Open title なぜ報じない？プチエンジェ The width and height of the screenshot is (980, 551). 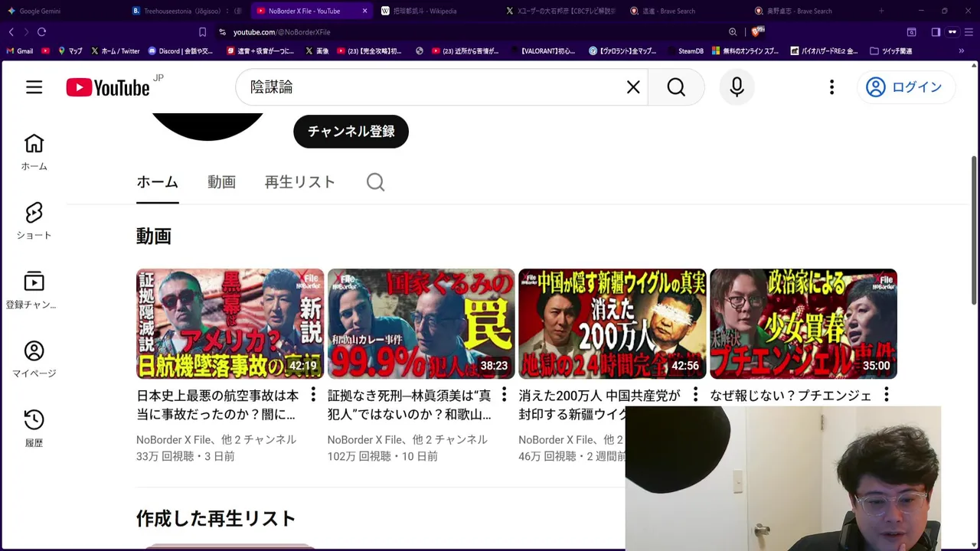pyautogui.click(x=791, y=396)
